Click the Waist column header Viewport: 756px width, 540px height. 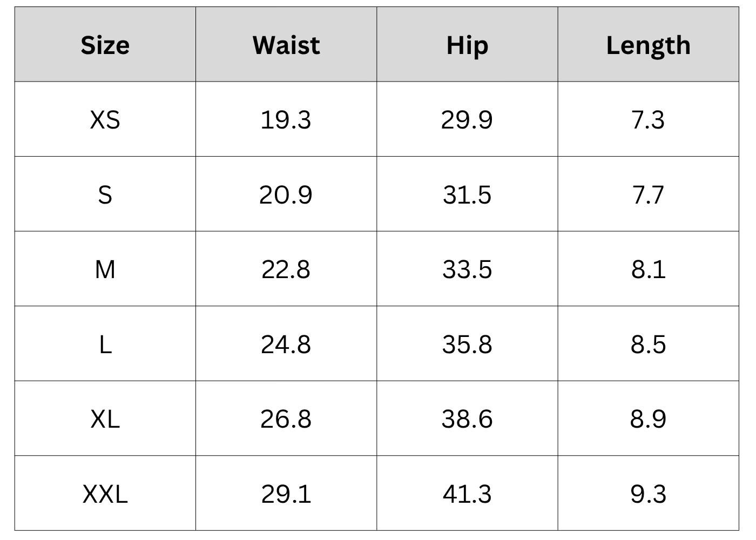(x=286, y=45)
